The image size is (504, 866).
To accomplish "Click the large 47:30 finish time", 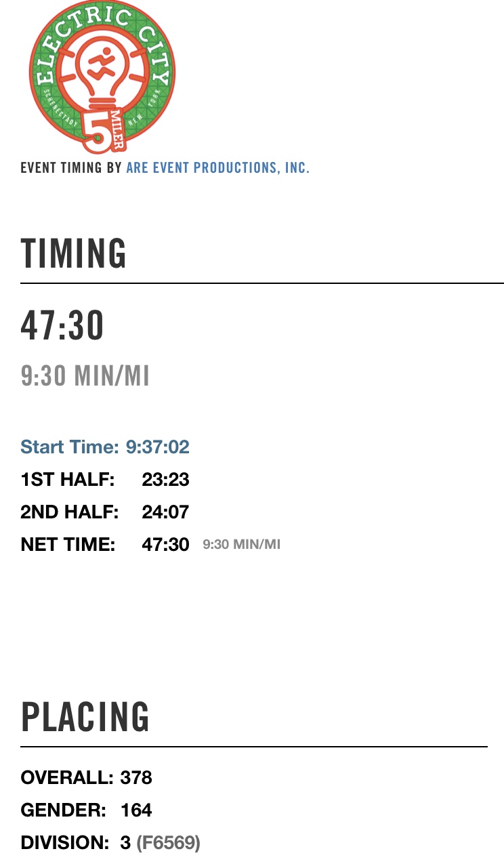I will pyautogui.click(x=62, y=325).
